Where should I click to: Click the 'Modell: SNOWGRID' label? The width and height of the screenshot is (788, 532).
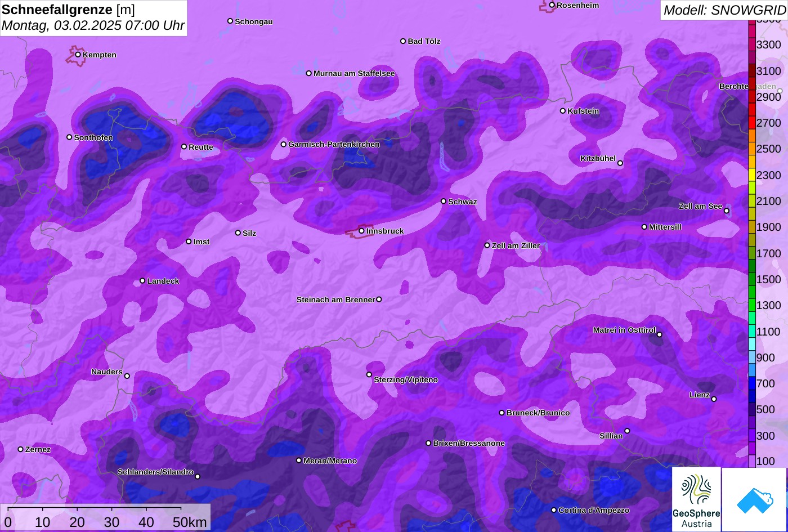coord(724,10)
